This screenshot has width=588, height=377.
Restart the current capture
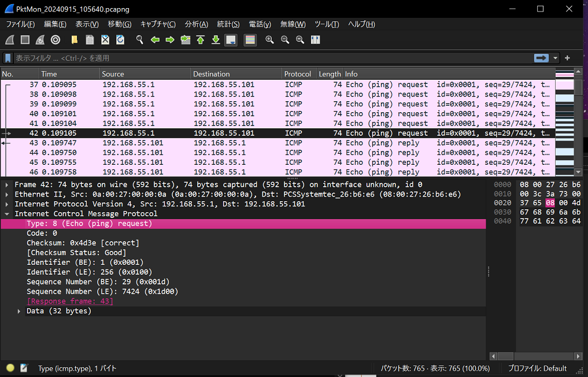40,40
